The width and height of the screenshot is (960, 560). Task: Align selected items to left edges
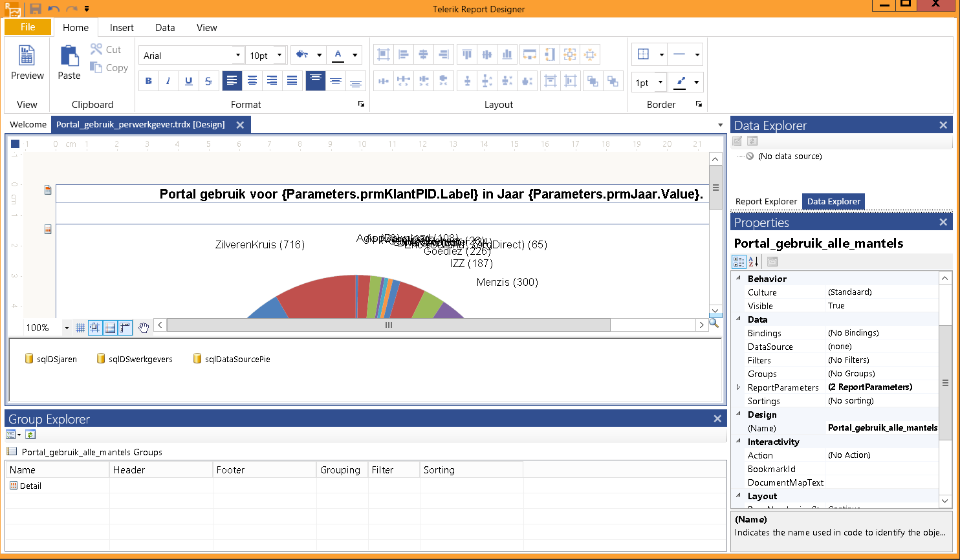(x=404, y=54)
